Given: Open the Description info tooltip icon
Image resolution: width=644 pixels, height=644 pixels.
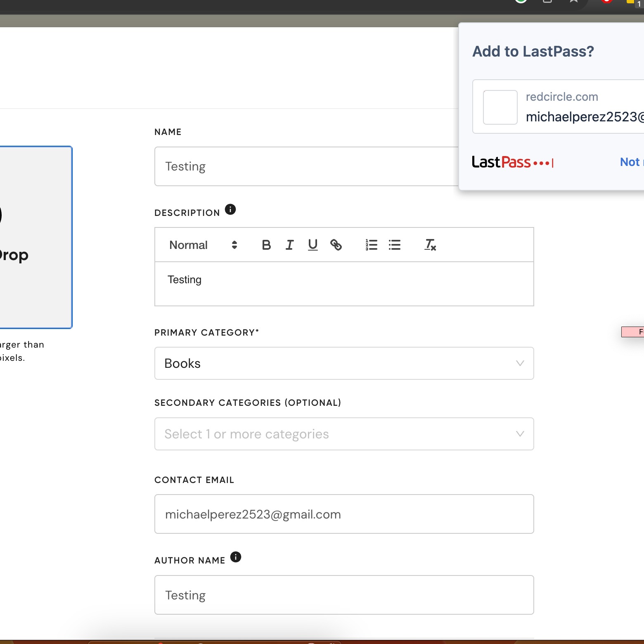Looking at the screenshot, I should (230, 209).
